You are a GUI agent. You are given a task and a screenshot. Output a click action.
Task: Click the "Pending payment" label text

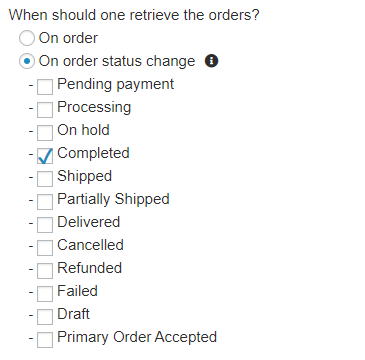116,84
